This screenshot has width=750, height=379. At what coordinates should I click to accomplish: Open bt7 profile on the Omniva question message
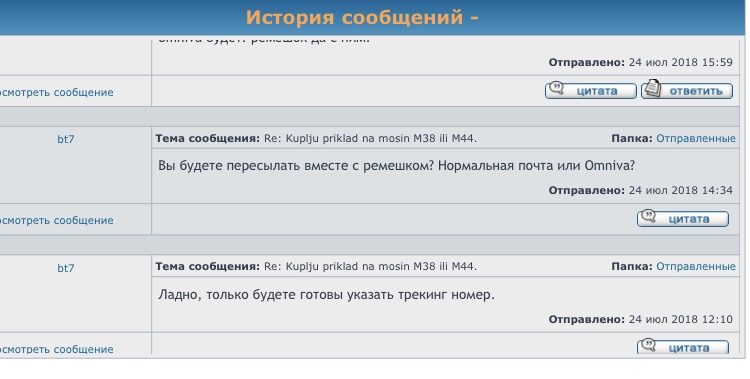pos(66,139)
